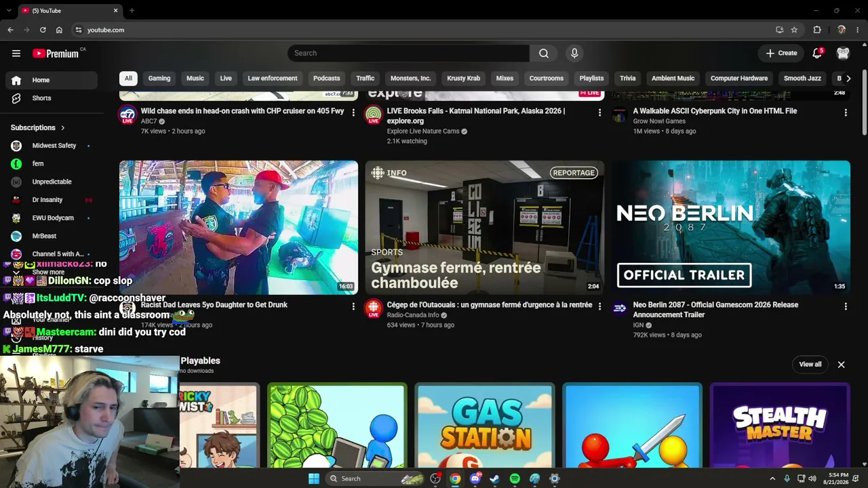
Task: Launch the Stealth Master playable
Action: coord(780,426)
